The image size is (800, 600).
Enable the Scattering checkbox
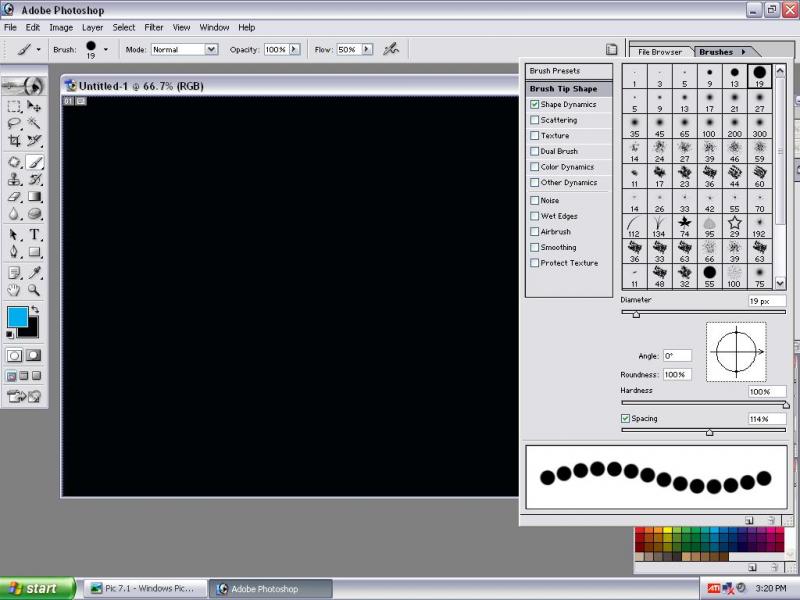535,120
